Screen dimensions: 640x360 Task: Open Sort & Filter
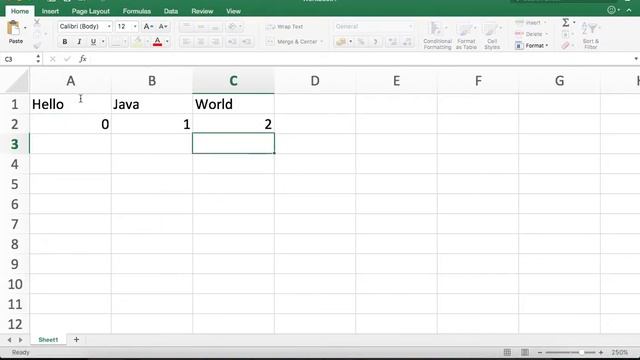[591, 35]
